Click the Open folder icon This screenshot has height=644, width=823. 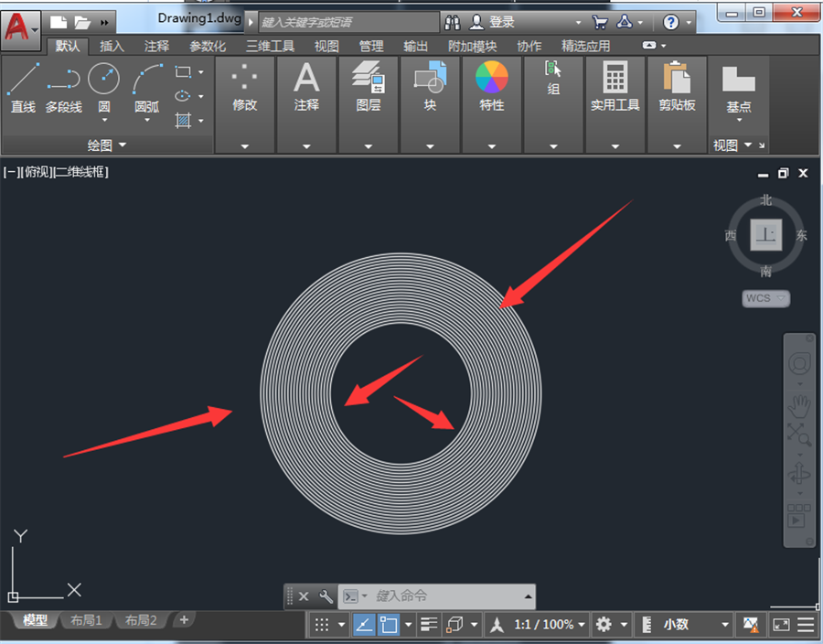click(x=82, y=22)
